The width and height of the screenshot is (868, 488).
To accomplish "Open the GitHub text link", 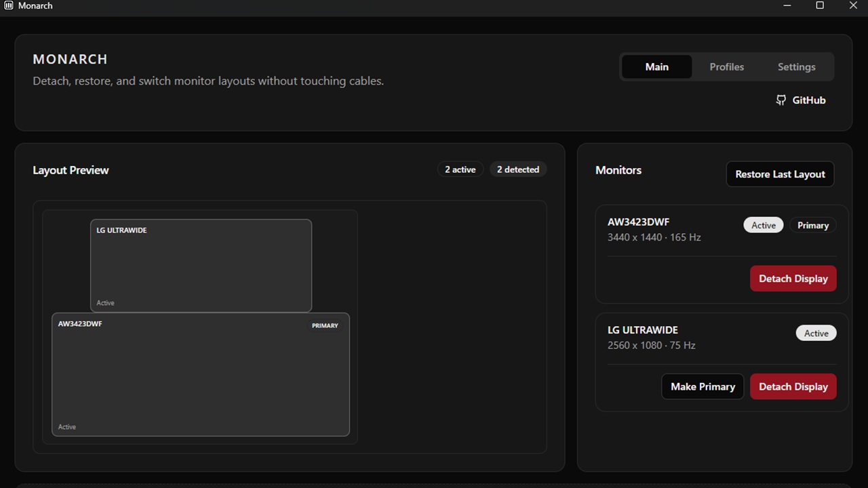I will (x=808, y=100).
